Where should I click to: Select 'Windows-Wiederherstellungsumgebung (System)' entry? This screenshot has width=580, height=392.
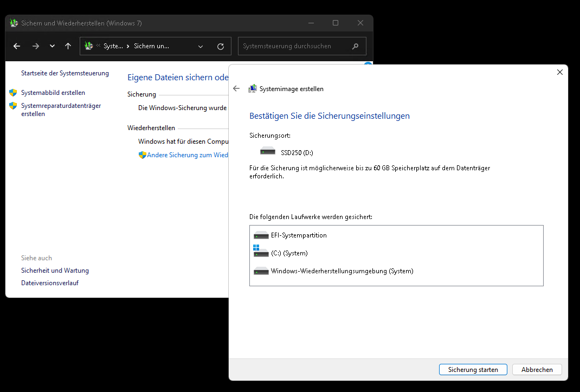[342, 271]
